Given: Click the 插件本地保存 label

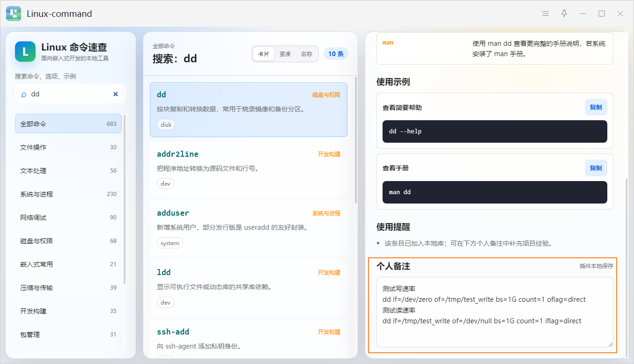Looking at the screenshot, I should [x=596, y=266].
